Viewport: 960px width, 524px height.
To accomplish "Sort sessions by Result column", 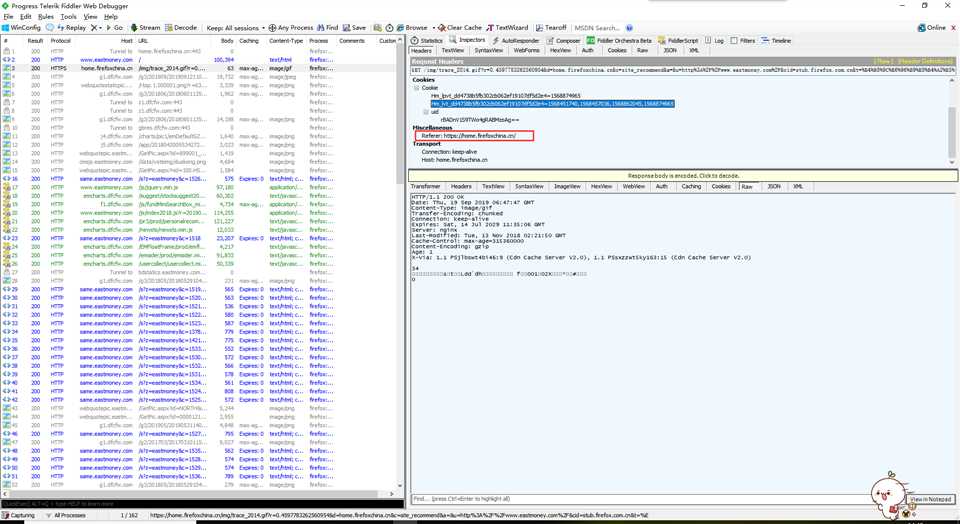I will [36, 41].
